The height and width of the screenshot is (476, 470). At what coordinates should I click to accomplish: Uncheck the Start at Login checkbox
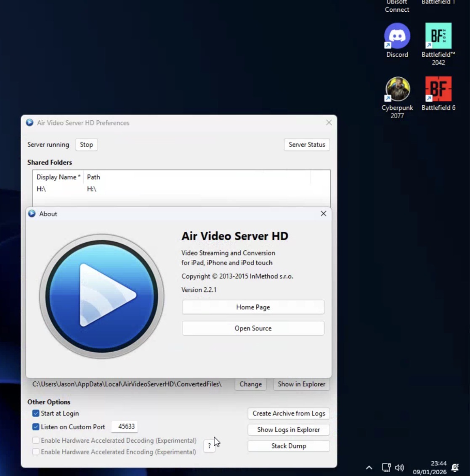click(36, 413)
